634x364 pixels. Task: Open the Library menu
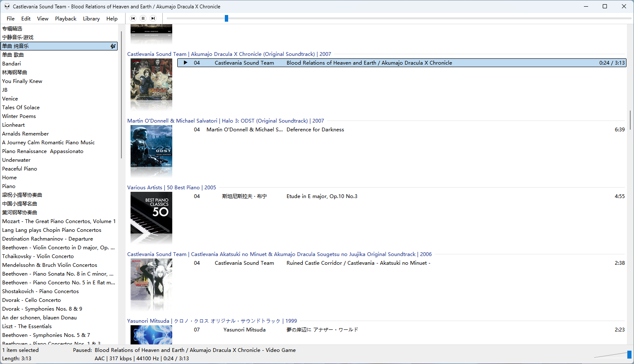(x=91, y=18)
